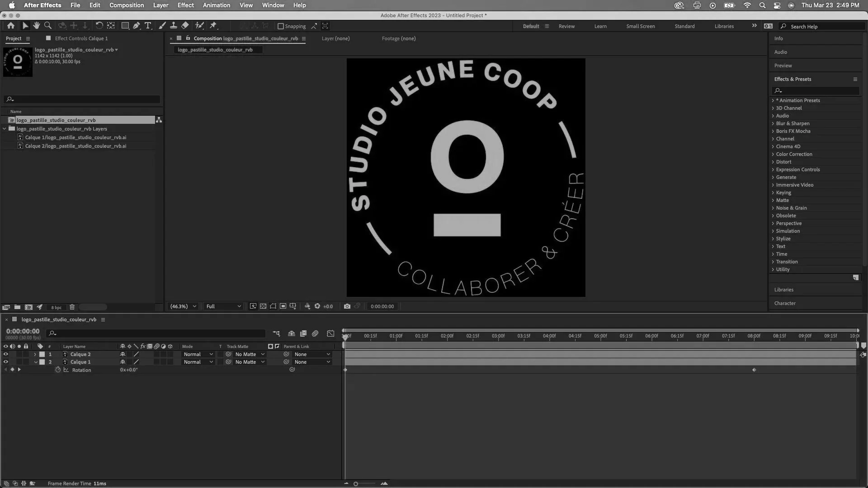
Task: Collapse logo_pastille_studio_couleur_rvb Layers folder
Action: 5,129
